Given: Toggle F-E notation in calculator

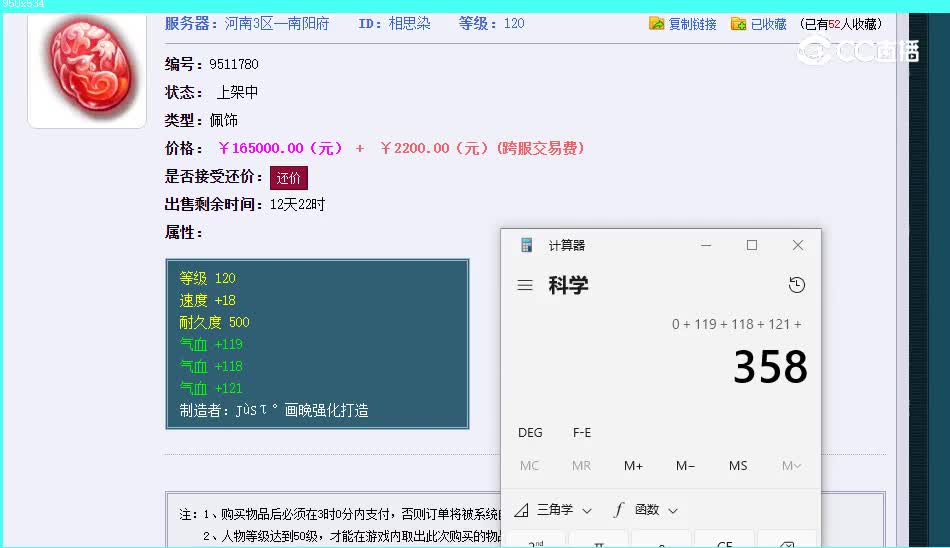Looking at the screenshot, I should coord(582,432).
